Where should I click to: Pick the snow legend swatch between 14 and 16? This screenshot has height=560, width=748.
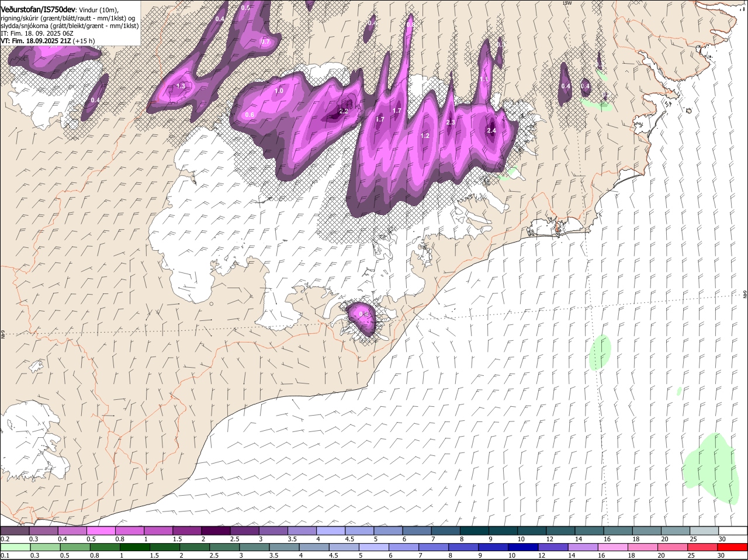(590, 531)
